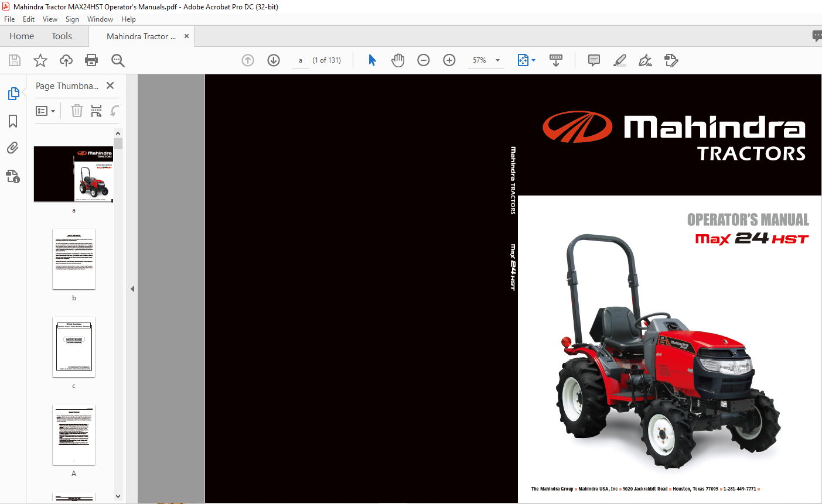Open the zoom level dropdown arrow
The width and height of the screenshot is (822, 504).
click(x=498, y=60)
